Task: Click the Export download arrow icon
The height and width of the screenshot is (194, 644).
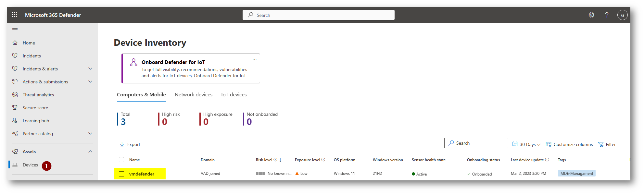Action: pos(122,144)
